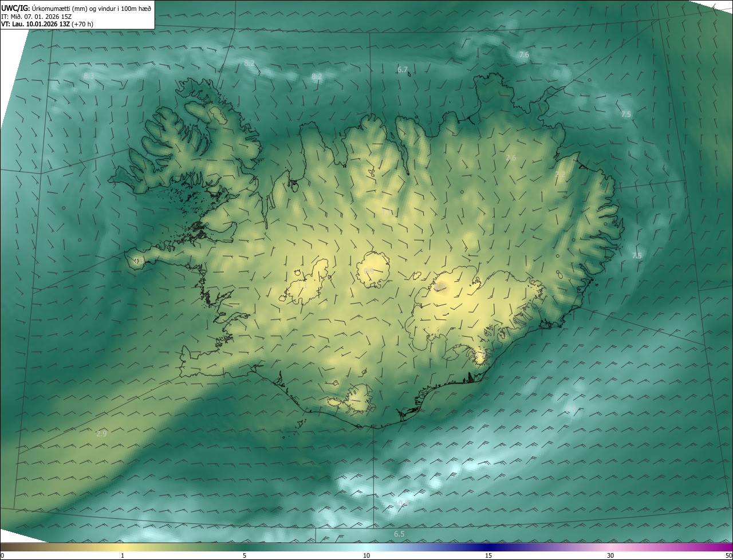The width and height of the screenshot is (733, 560).
Task: Click the map value label 2.9
Action: tap(101, 434)
